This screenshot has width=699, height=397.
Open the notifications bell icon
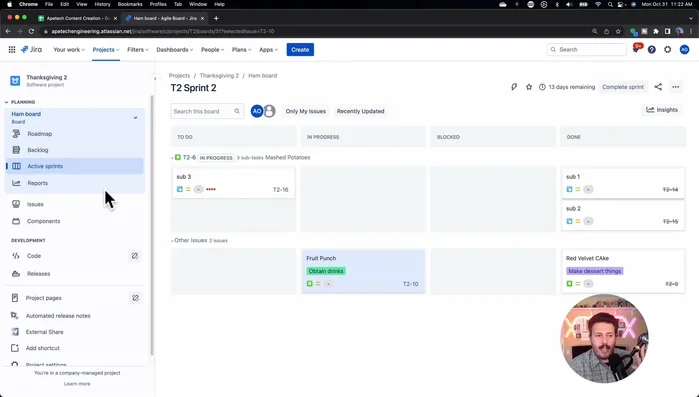point(636,49)
